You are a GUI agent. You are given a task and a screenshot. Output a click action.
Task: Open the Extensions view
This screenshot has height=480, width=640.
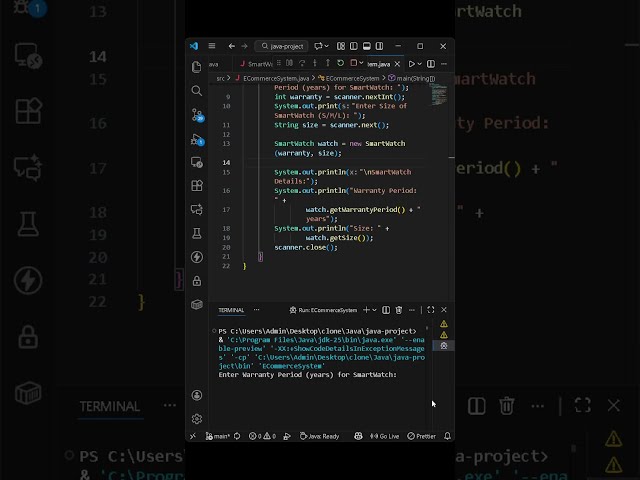click(197, 186)
